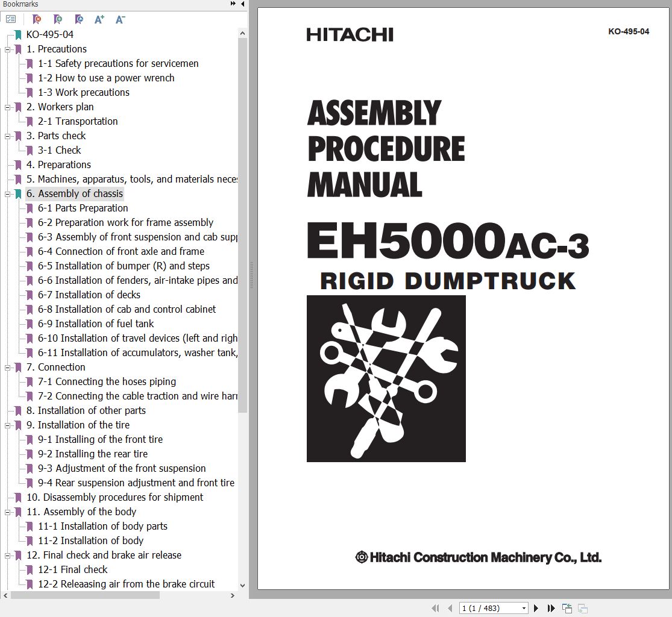Click the add new bookmark icon
Screen dimensions: 672x617
57,19
